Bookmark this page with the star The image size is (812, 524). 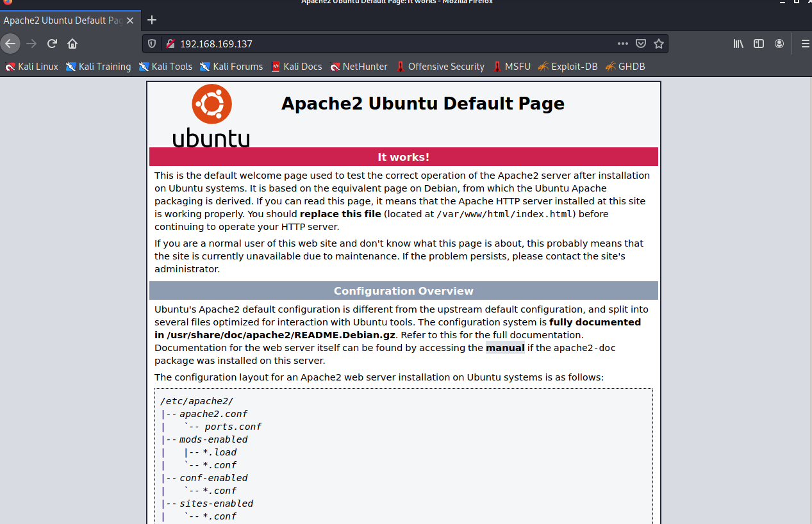(658, 44)
